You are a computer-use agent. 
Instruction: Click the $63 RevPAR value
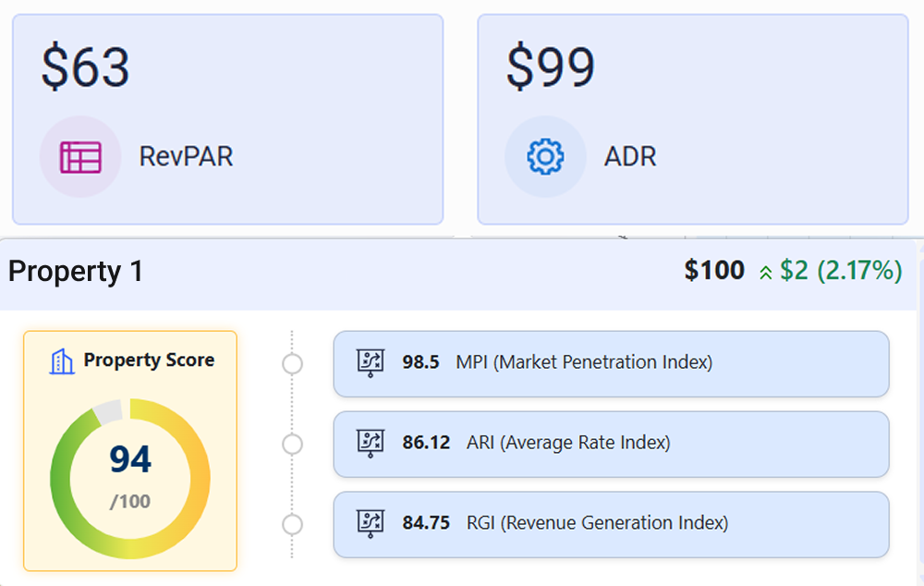point(85,67)
